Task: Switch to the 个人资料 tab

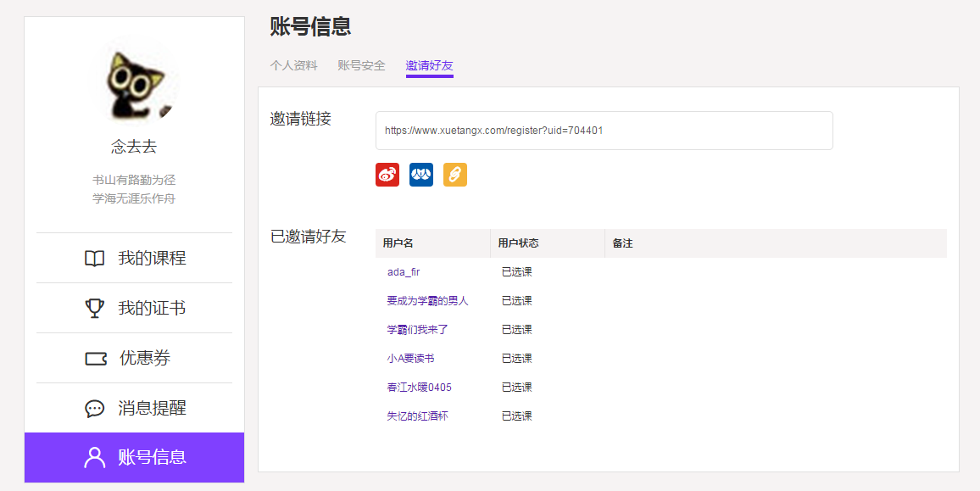Action: (x=293, y=64)
